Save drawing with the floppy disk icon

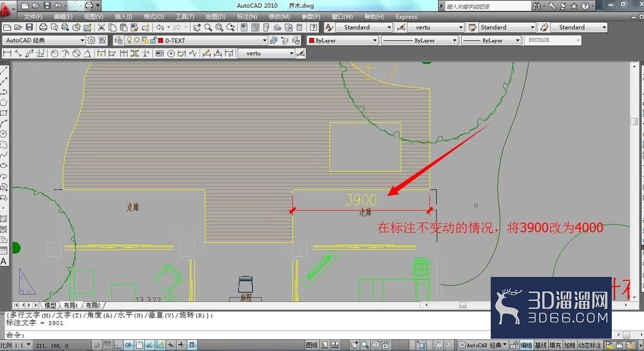pos(29,28)
